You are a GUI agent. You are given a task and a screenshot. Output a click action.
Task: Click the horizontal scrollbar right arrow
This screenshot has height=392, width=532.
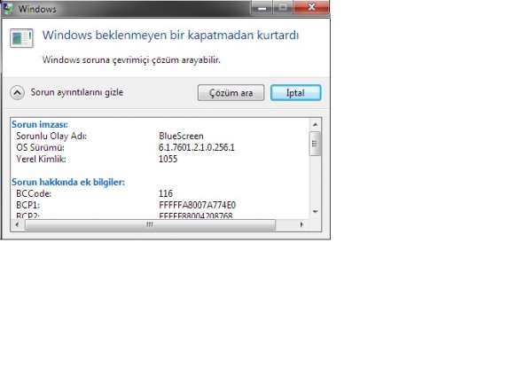301,224
